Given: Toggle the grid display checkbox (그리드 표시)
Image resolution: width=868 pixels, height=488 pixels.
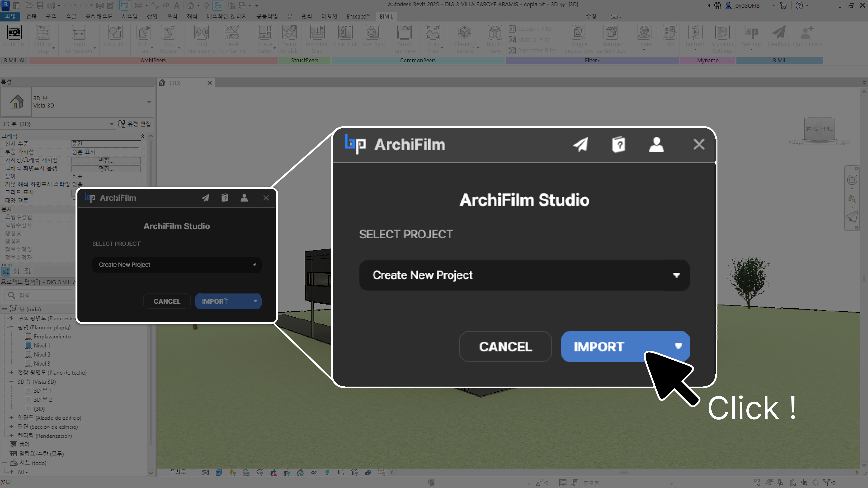Looking at the screenshot, I should (73, 193).
